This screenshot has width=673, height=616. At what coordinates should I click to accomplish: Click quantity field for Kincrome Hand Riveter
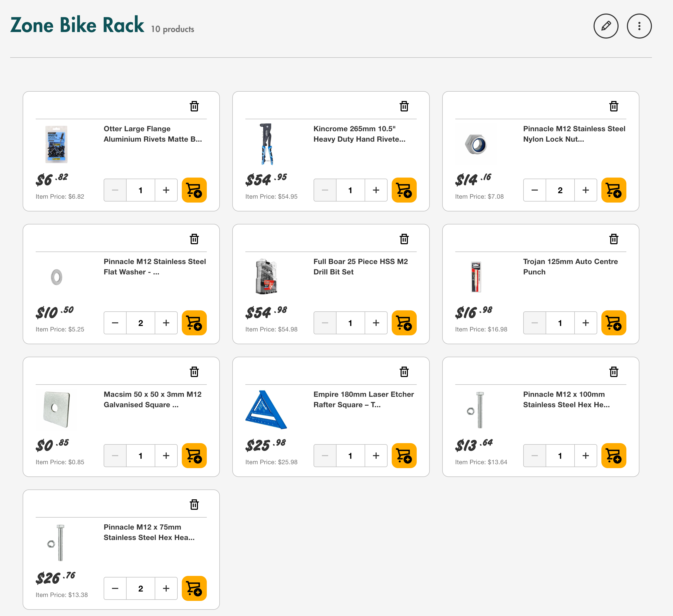click(x=350, y=190)
